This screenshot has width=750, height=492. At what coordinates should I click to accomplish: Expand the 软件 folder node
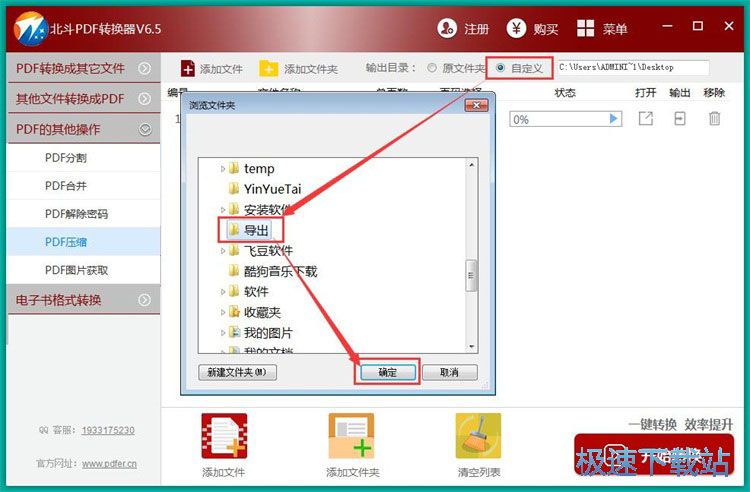click(222, 292)
